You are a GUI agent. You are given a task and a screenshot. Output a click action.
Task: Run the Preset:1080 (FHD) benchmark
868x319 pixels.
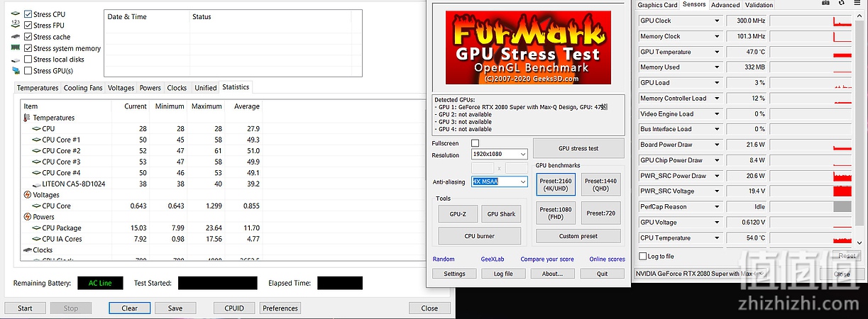[x=556, y=213]
